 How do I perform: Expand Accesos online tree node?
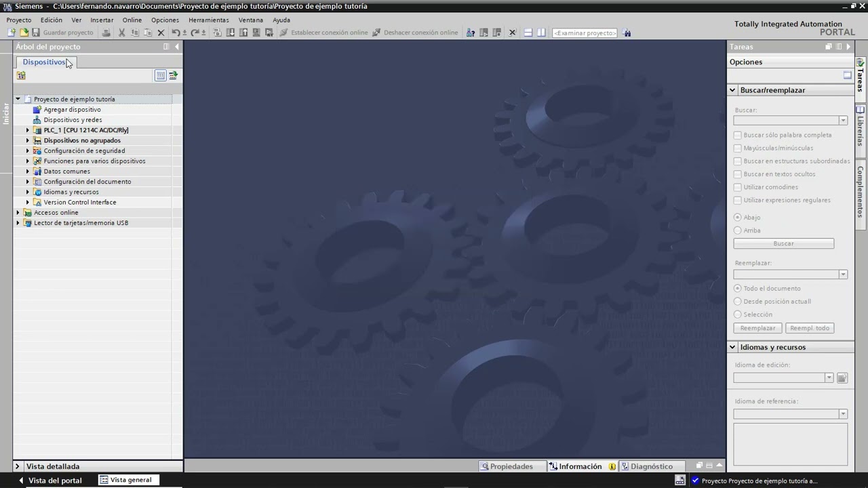point(18,213)
